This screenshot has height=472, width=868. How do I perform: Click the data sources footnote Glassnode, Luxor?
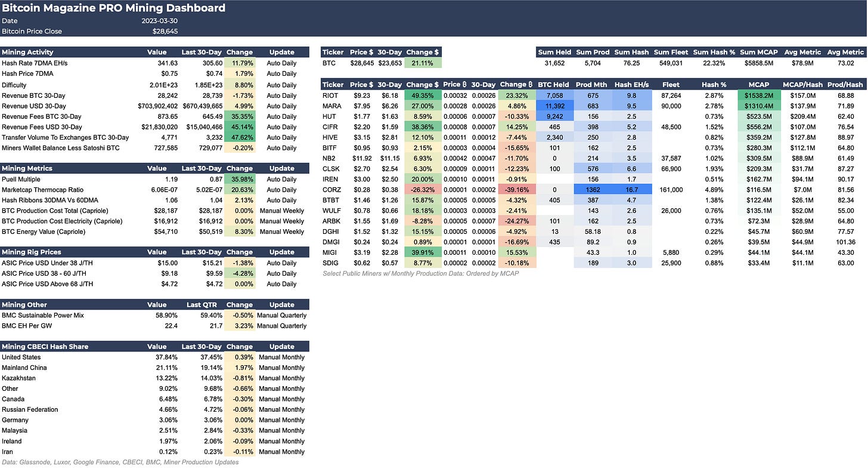[x=120, y=462]
